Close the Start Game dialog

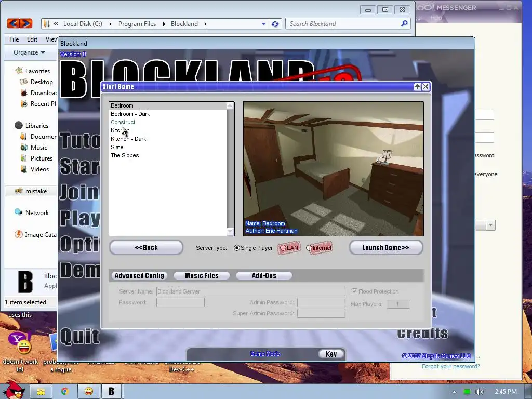tap(426, 87)
